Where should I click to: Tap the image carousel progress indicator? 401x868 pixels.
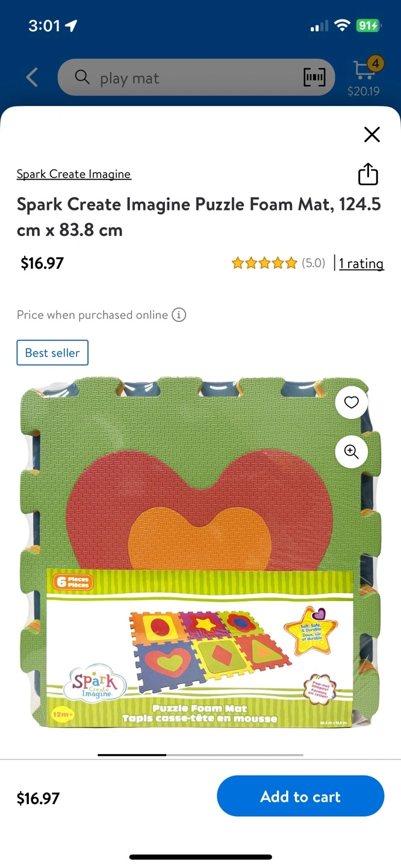click(x=200, y=755)
